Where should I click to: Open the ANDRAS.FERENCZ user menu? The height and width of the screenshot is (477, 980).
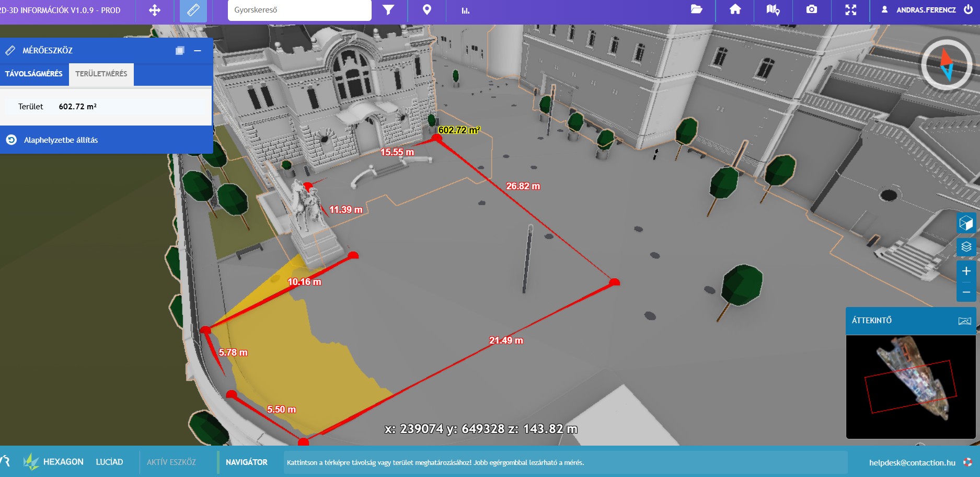[x=919, y=10]
